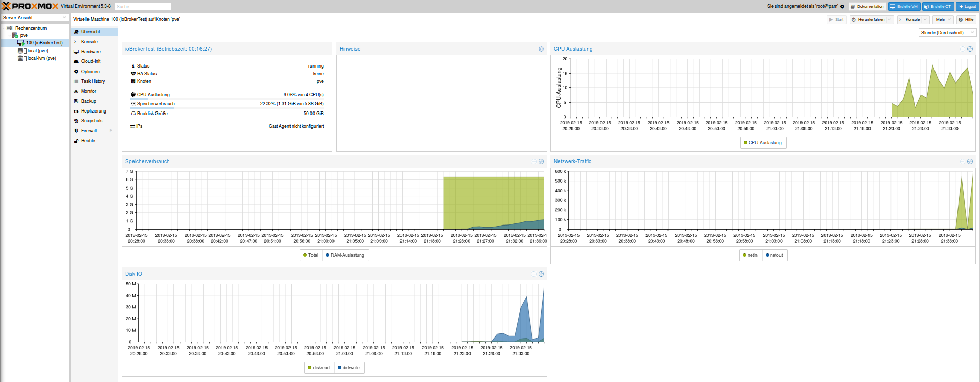980x382 pixels.
Task: Open the Hilfe button
Action: tap(966, 20)
